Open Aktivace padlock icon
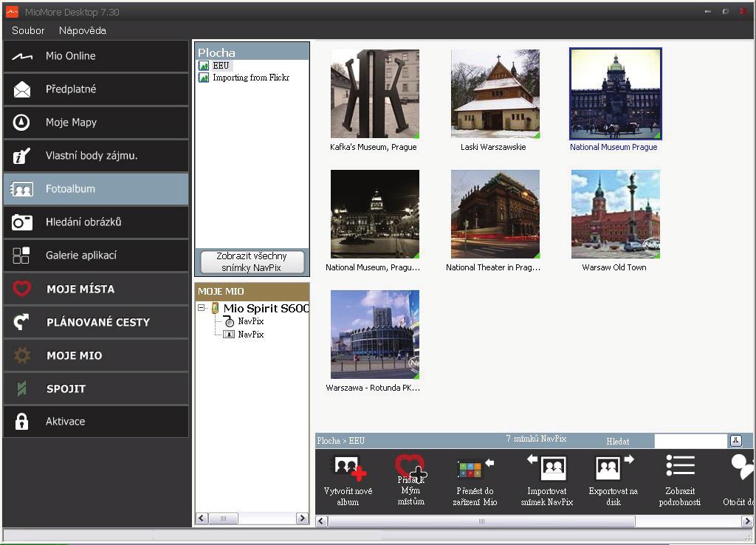This screenshot has width=756, height=545. click(21, 422)
